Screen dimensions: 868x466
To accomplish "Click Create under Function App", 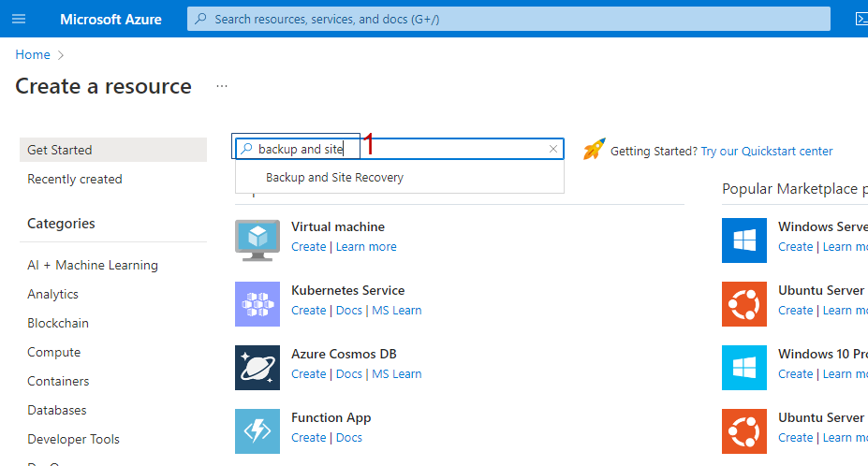I will [x=308, y=438].
